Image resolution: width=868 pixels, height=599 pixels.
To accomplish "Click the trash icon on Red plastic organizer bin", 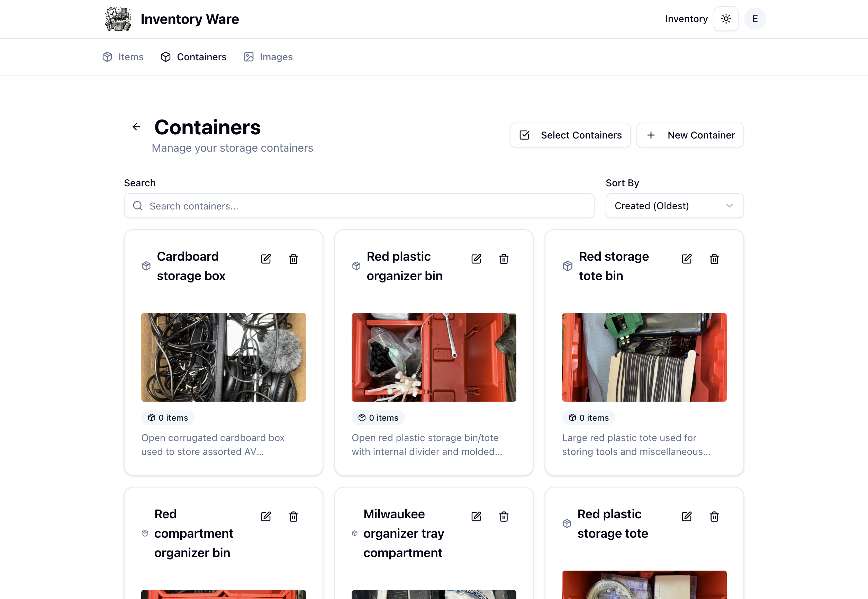I will pyautogui.click(x=504, y=259).
